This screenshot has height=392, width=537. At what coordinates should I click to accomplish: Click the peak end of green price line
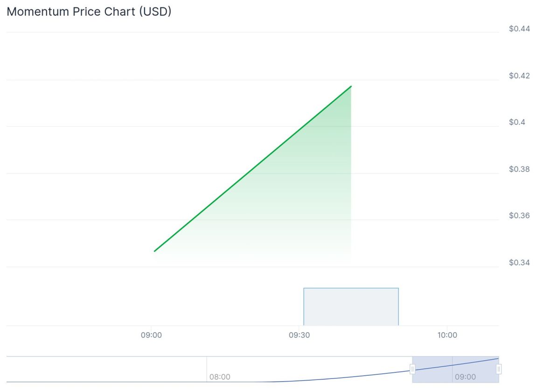click(351, 86)
